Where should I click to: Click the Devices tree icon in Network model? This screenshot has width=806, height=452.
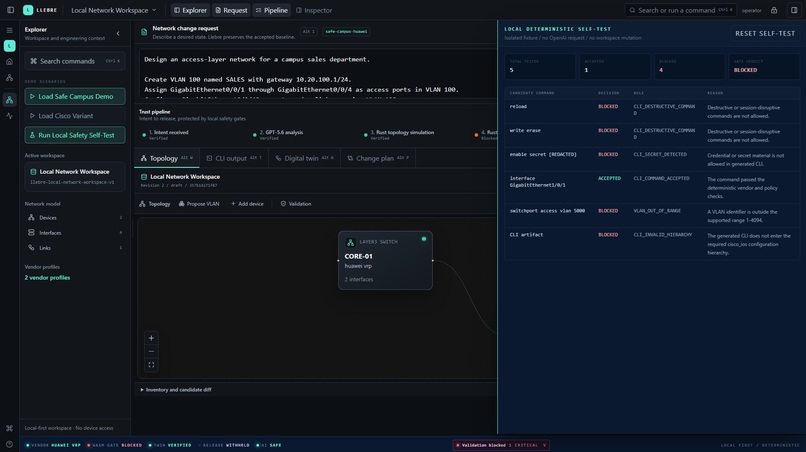click(x=31, y=218)
